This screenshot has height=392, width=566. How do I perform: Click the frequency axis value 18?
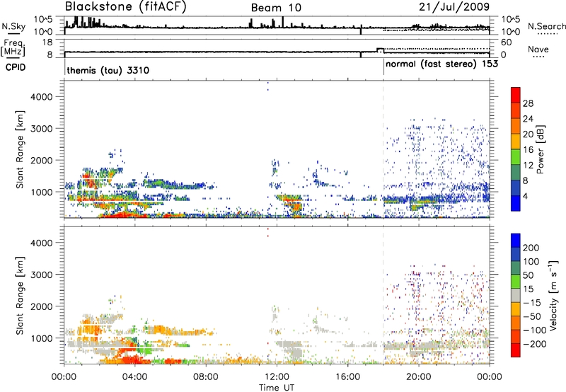pyautogui.click(x=47, y=42)
